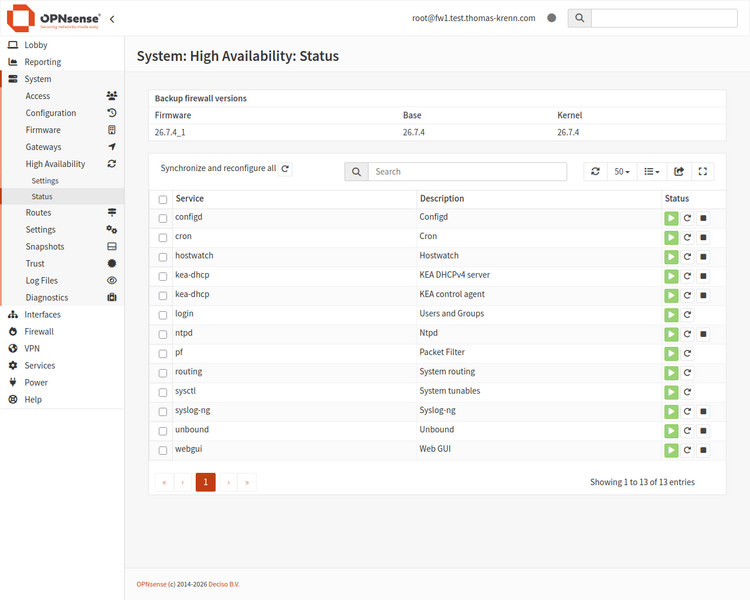Screen dimensions: 750x600
Task: Check the KEA DHCPv4 server row checkbox
Action: click(x=163, y=277)
